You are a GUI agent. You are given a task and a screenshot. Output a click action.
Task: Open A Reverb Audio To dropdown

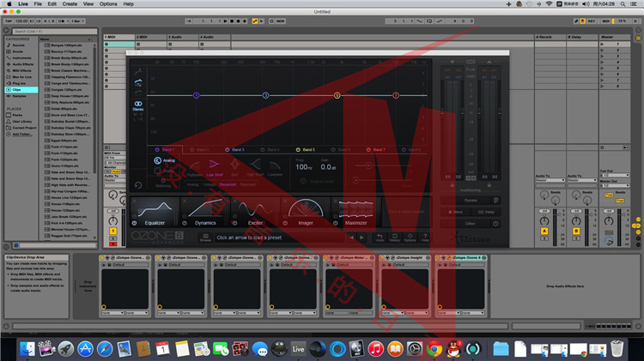[550, 180]
